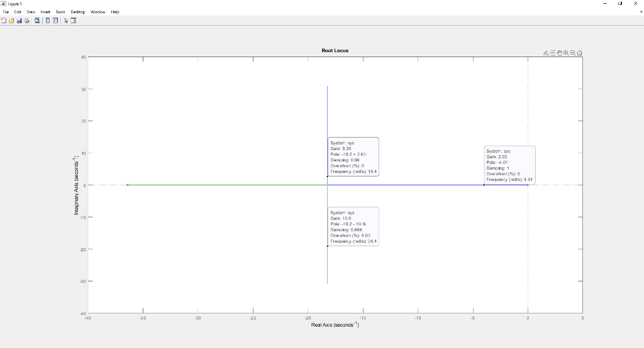Click the Save Figure floppy disk icon

coord(19,21)
